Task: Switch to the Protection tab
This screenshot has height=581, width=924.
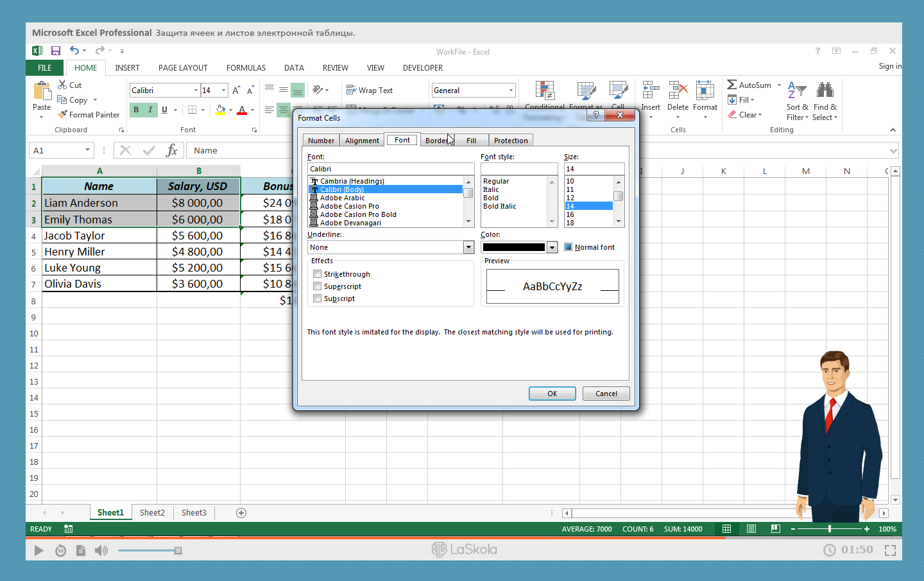Action: pyautogui.click(x=511, y=141)
